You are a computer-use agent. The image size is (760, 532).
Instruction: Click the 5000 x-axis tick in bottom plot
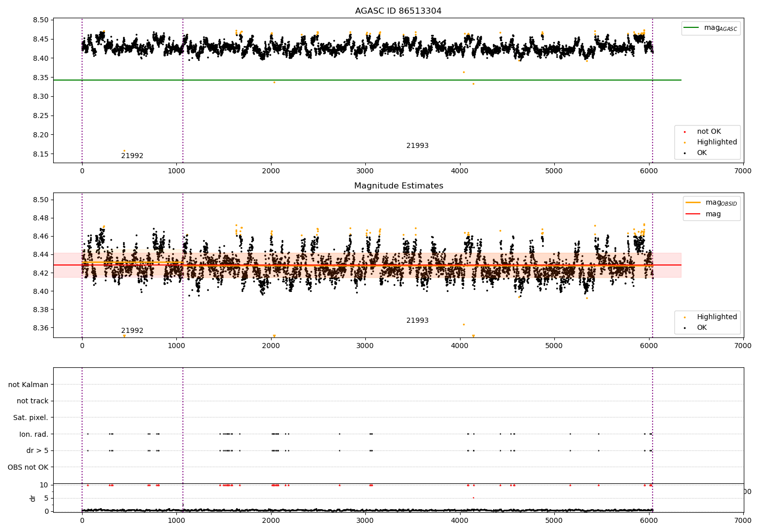[x=554, y=520]
